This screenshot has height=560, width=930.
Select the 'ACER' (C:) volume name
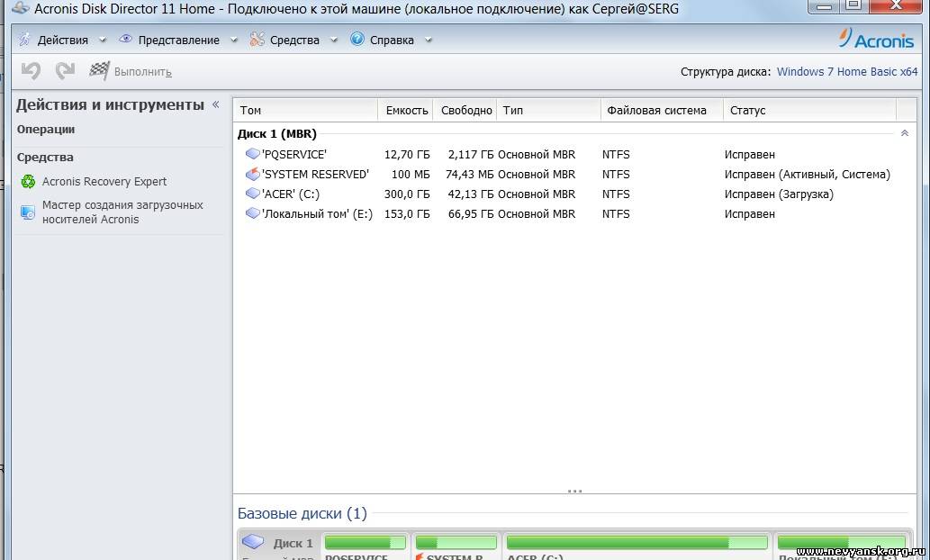click(x=291, y=194)
